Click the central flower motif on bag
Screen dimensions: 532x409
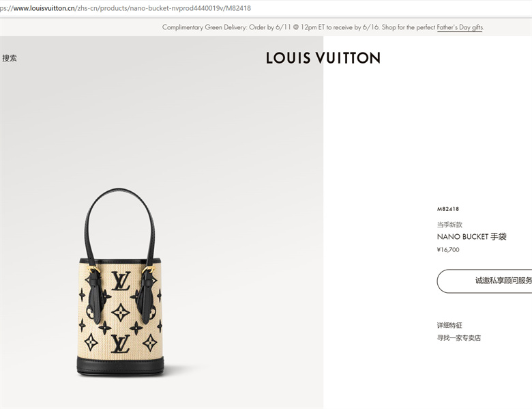click(x=121, y=313)
